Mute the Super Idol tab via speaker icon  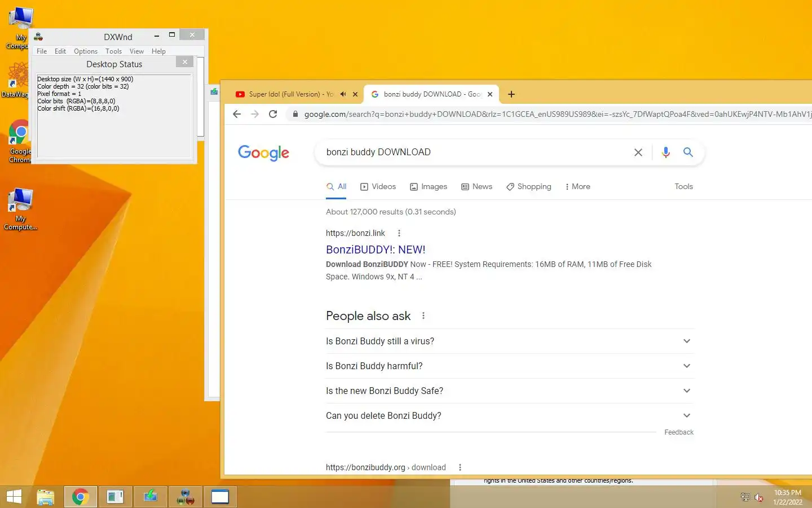343,94
